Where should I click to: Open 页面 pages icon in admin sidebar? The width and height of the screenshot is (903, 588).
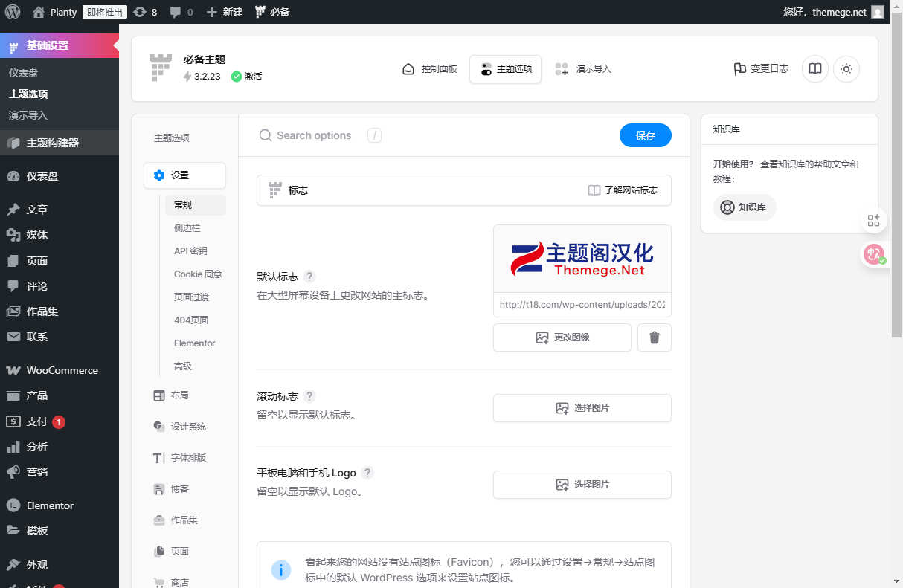(13, 261)
